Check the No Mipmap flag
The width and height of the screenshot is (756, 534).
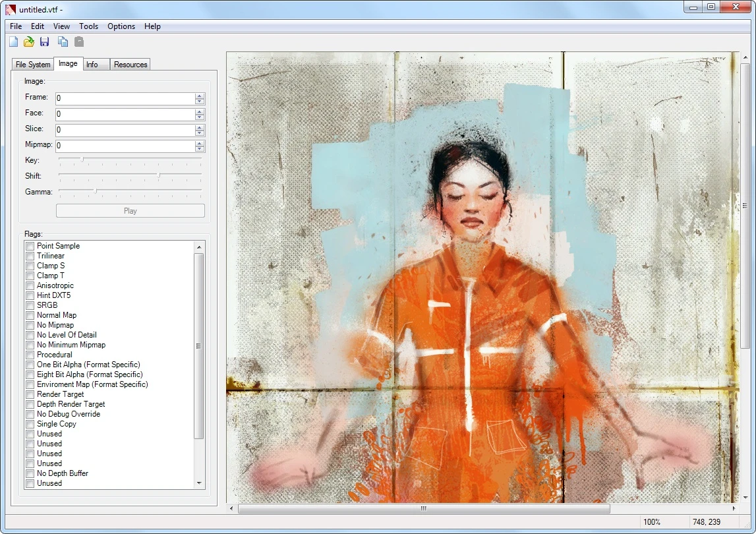click(x=30, y=325)
